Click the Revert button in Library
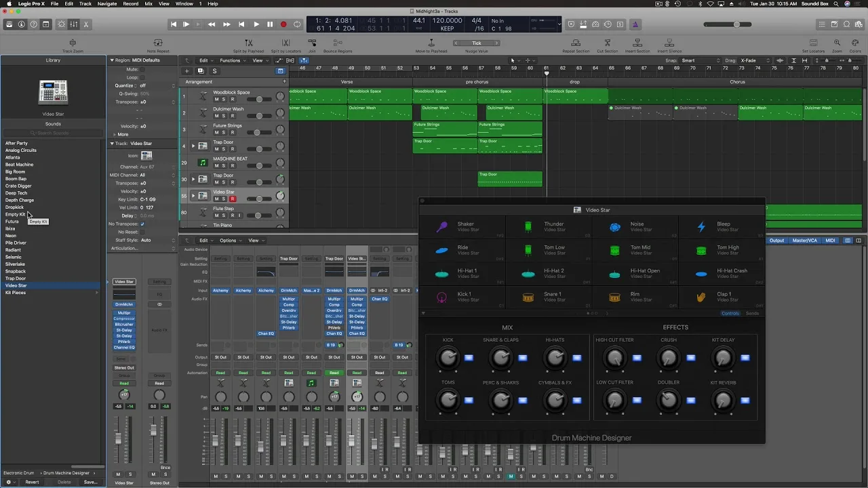Viewport: 868px width, 488px height. 32,482
